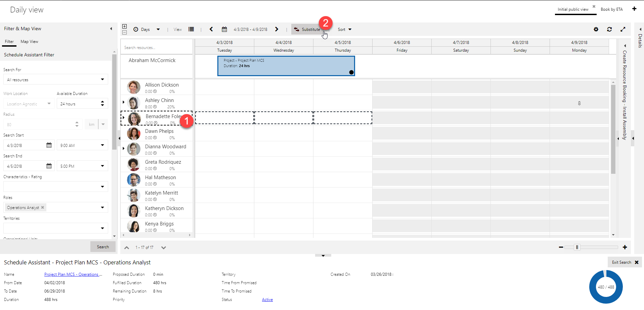Open the Project Plan MCS booking link
The image size is (644, 310).
pos(73,274)
